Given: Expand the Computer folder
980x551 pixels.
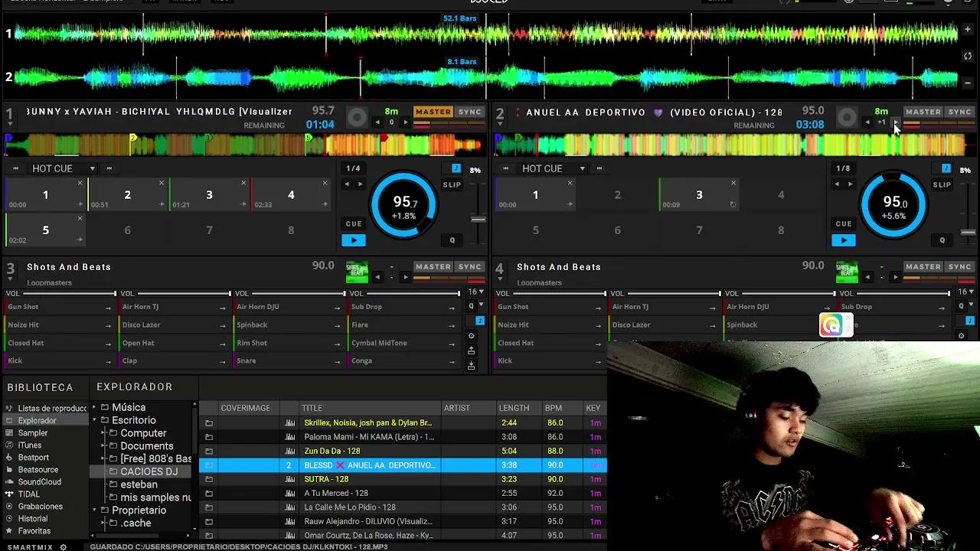Looking at the screenshot, I should tap(103, 434).
